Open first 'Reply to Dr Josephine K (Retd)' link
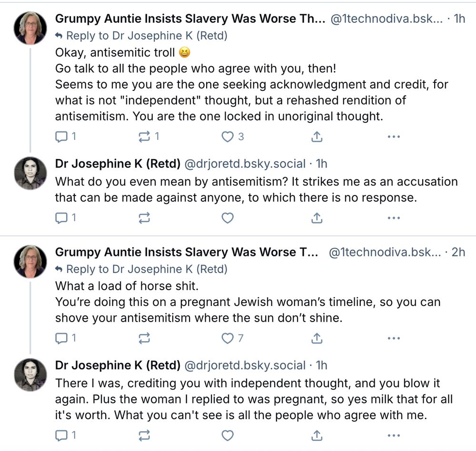 (x=141, y=36)
